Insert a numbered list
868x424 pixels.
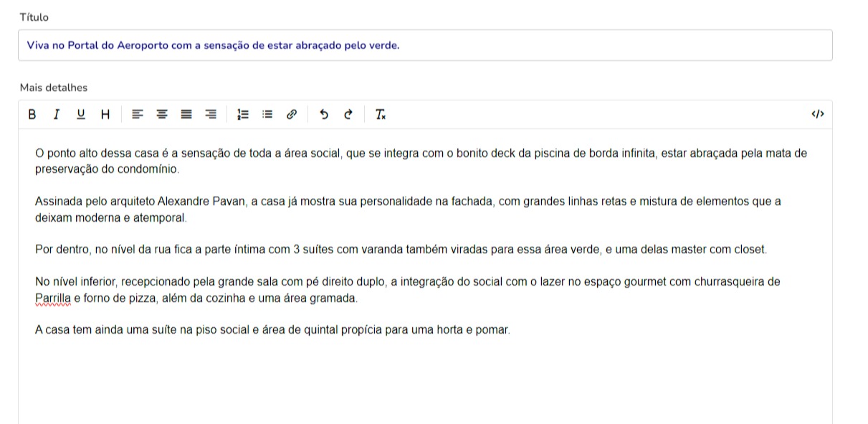coord(243,114)
